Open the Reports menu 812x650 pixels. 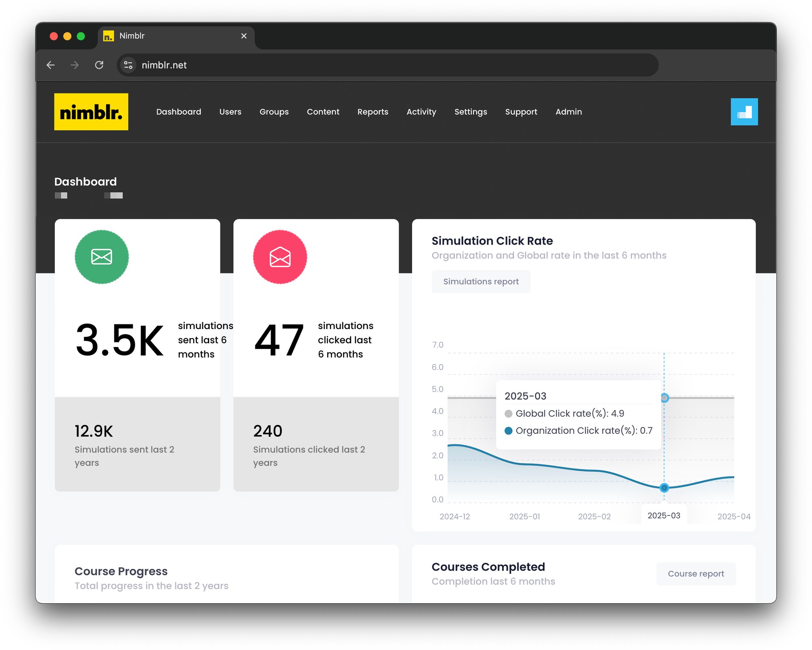point(372,112)
